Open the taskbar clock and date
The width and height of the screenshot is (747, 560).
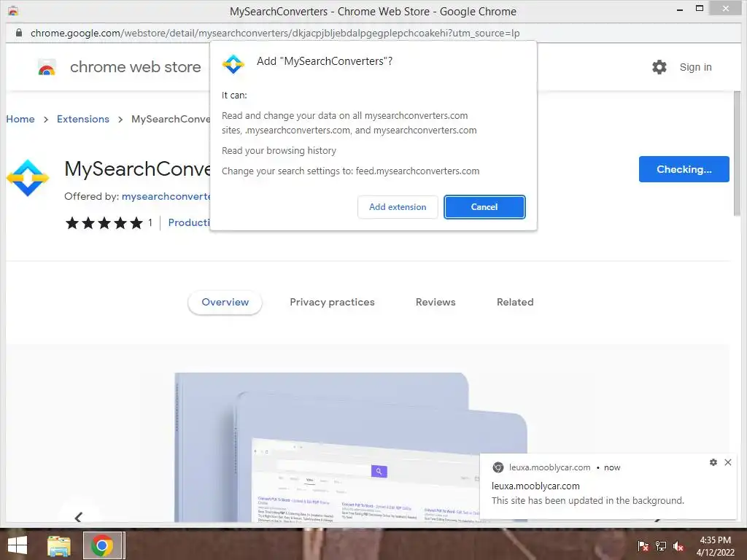coord(715,546)
